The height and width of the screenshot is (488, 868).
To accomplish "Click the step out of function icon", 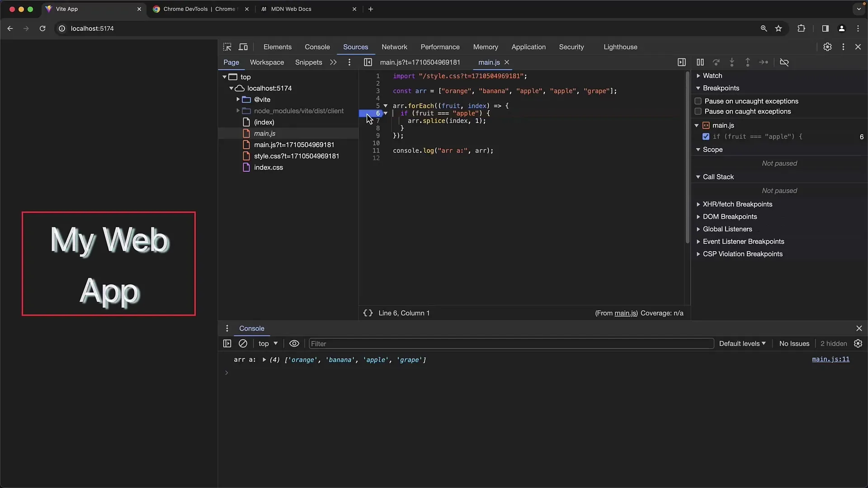I will [x=748, y=62].
